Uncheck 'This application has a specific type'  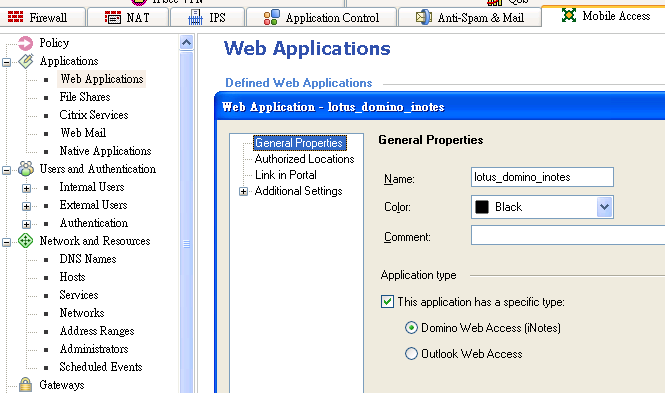coord(387,302)
